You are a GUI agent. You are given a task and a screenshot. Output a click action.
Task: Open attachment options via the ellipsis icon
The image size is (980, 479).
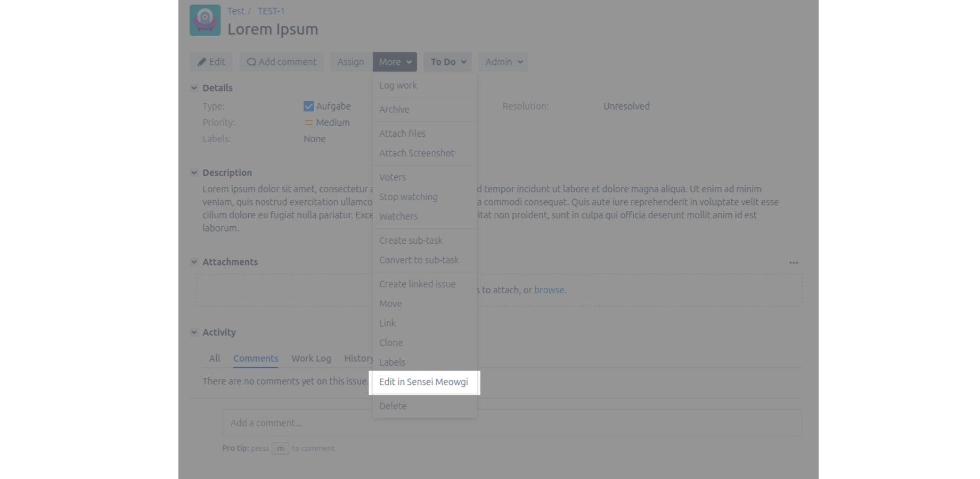coord(794,262)
